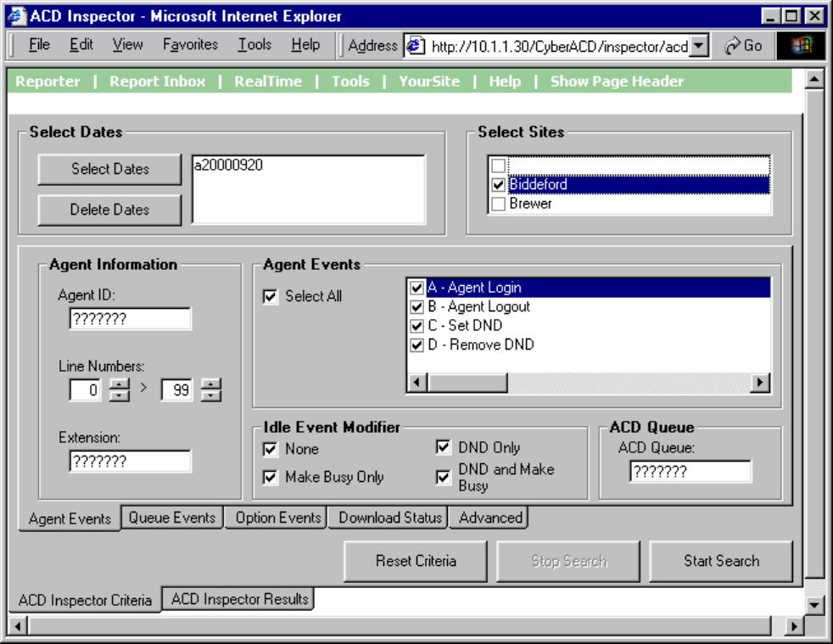Select the ACD Inspector Criteria tab

coord(85,601)
